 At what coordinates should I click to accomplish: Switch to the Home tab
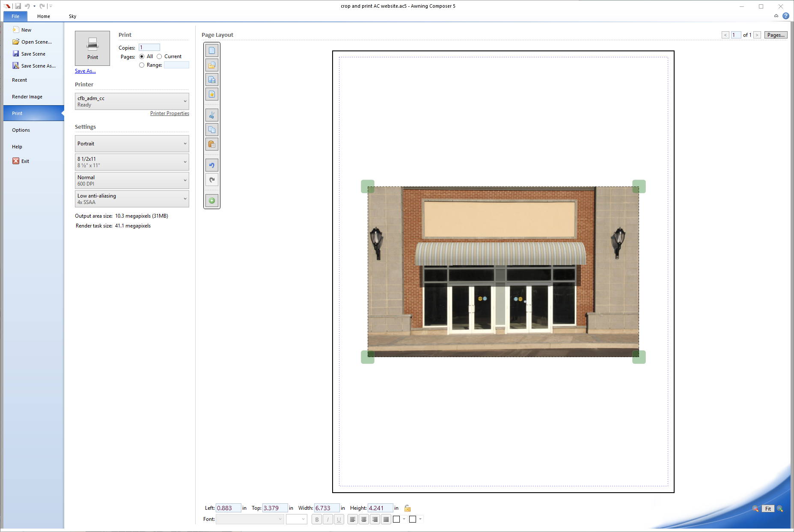[44, 16]
